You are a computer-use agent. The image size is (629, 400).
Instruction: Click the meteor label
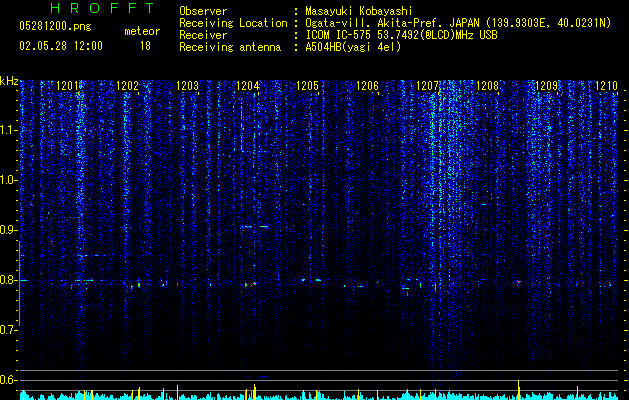(142, 31)
